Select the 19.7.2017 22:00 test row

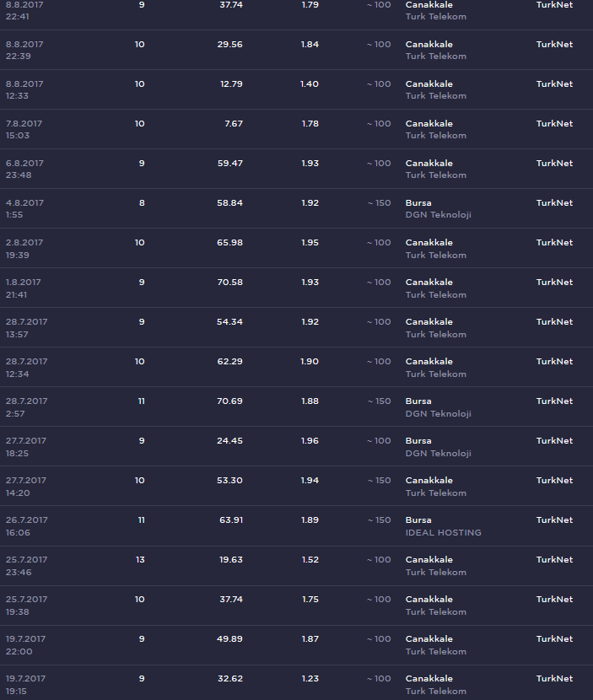297,645
